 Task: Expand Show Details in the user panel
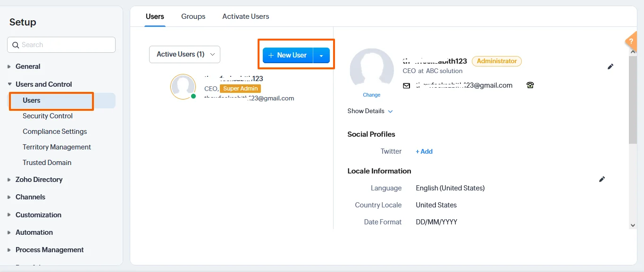click(370, 111)
